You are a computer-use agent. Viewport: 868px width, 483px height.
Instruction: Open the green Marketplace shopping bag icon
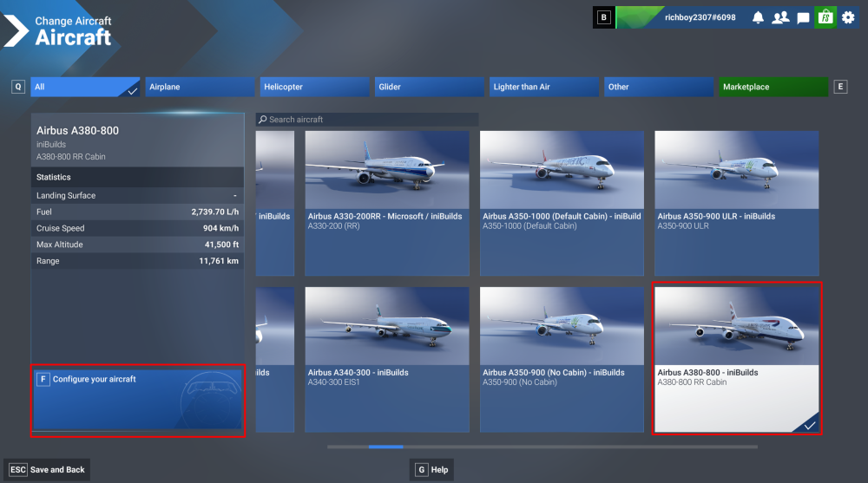[825, 17]
